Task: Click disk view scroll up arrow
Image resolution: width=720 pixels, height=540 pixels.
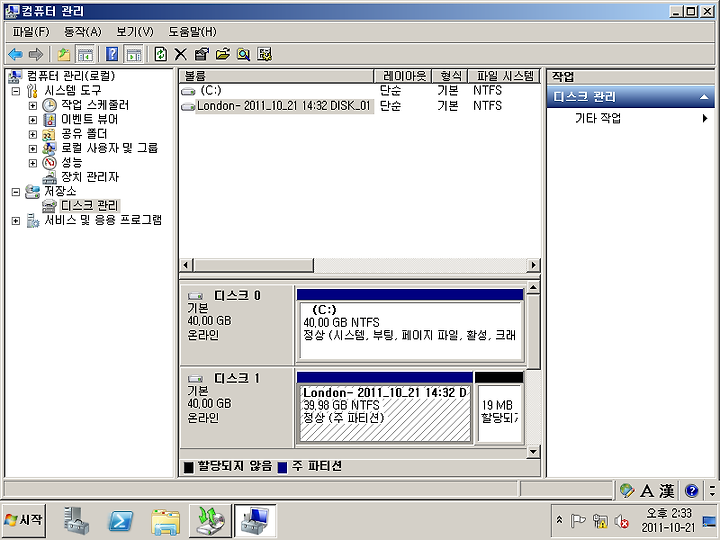Action: (x=533, y=288)
